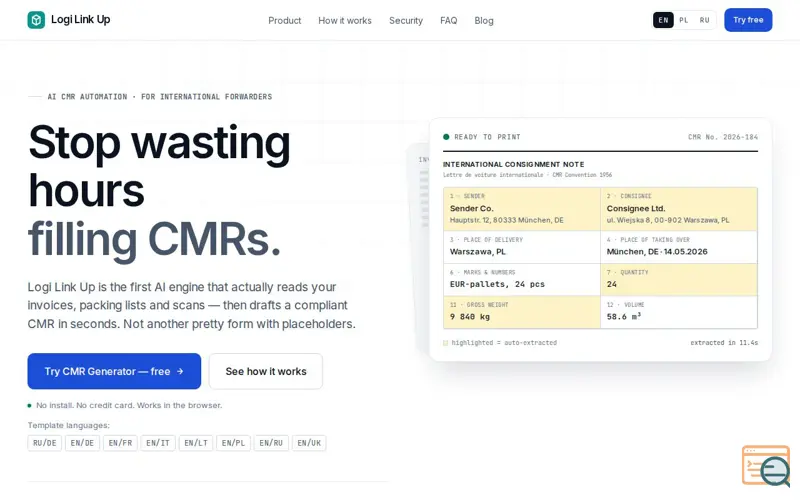Screen dimensions: 800x500
Task: Open the page inspector icon at bottom right
Action: (766, 465)
